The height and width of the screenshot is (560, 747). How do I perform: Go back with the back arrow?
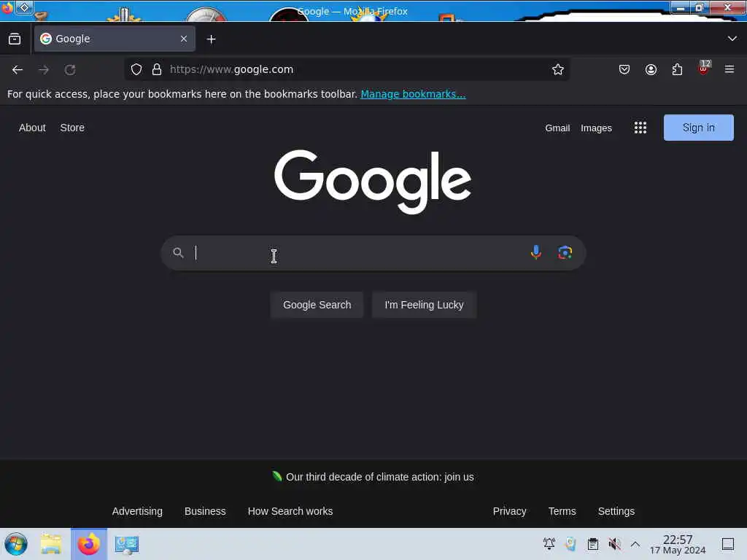click(x=18, y=69)
